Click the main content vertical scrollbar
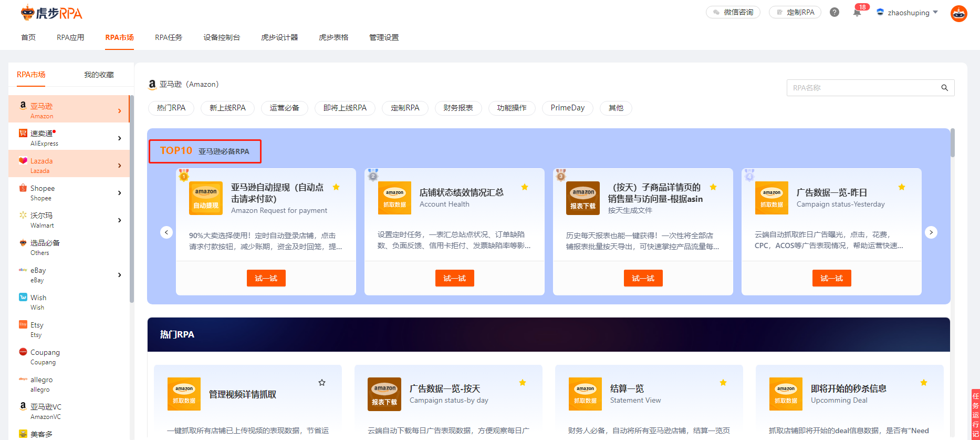The image size is (980, 440). (x=953, y=142)
